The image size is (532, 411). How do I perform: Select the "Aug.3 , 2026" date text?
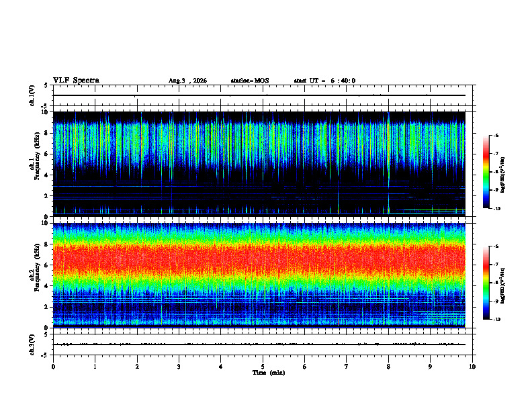click(187, 81)
